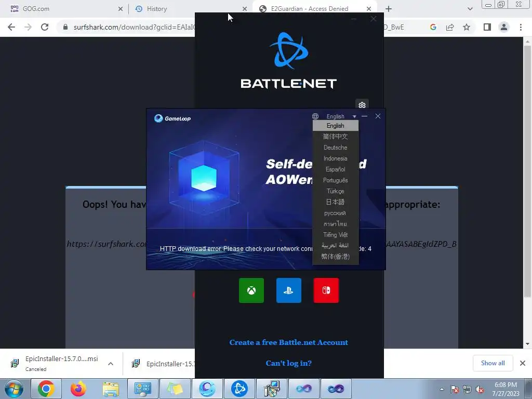Click Can't log in? link
The image size is (532, 399).
[x=289, y=363]
